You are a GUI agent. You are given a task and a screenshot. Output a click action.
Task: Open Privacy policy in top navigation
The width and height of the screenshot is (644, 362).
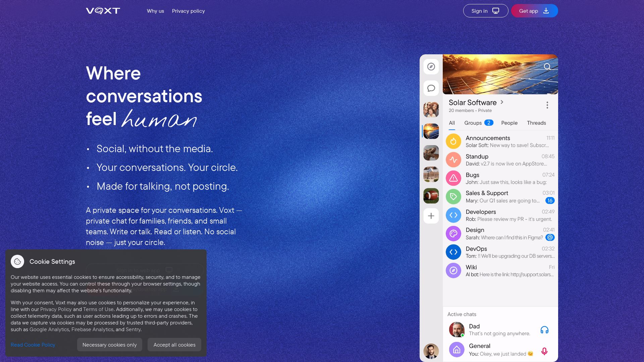pyautogui.click(x=189, y=11)
